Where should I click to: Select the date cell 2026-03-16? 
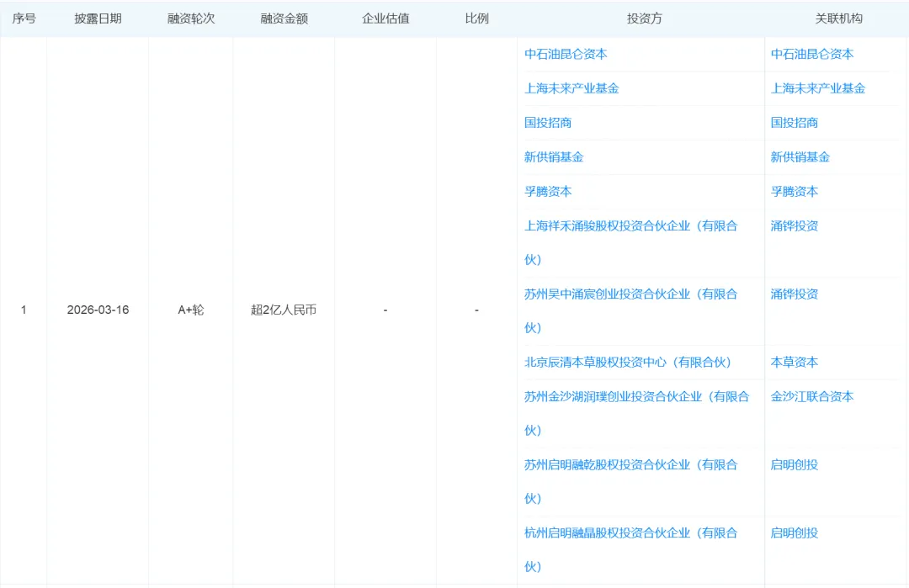click(x=98, y=310)
